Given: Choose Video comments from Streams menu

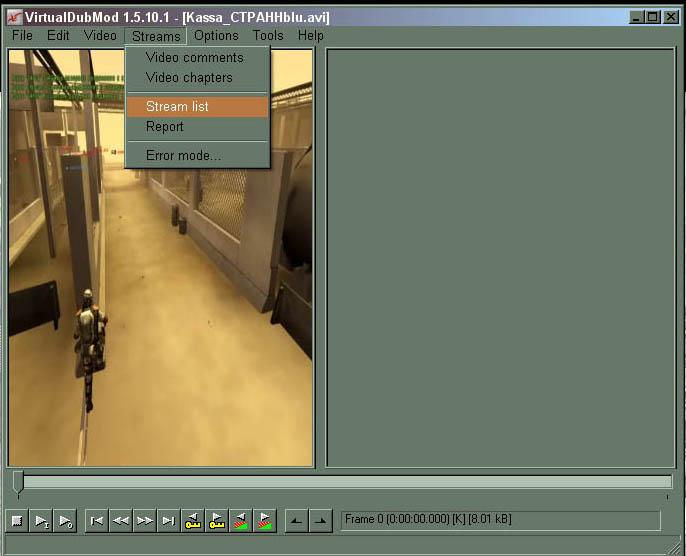Looking at the screenshot, I should pos(198,57).
